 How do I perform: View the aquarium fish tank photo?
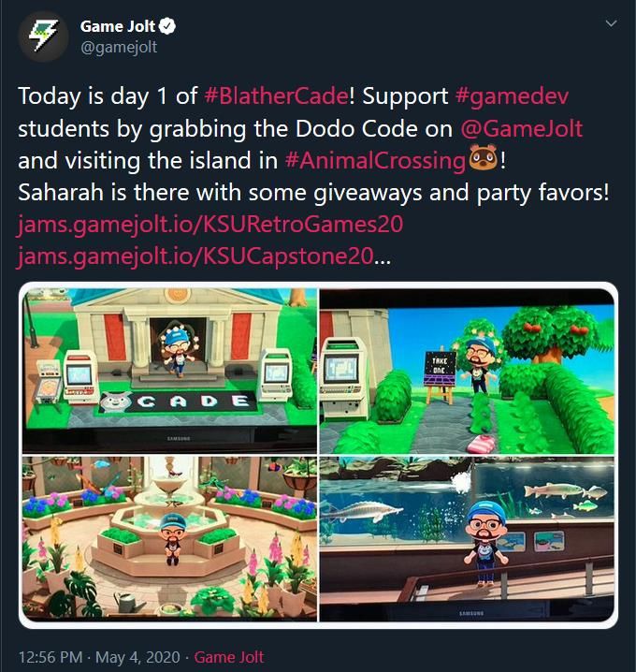[x=467, y=539]
